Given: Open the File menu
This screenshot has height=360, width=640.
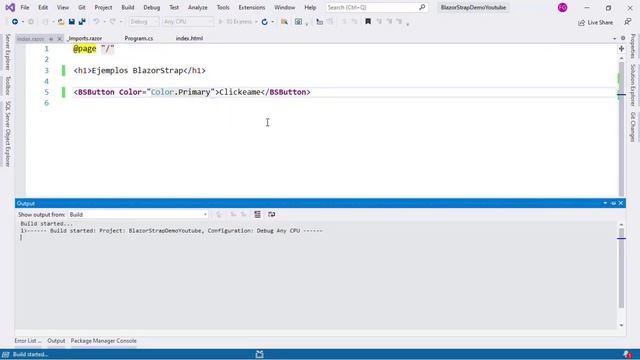Looking at the screenshot, I should pyautogui.click(x=25, y=7).
